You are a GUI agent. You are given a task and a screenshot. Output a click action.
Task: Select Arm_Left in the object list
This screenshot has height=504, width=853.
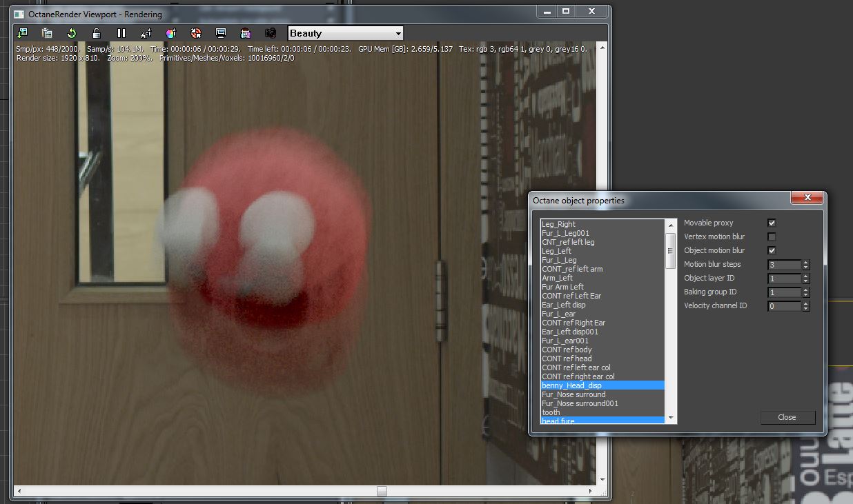pyautogui.click(x=602, y=278)
